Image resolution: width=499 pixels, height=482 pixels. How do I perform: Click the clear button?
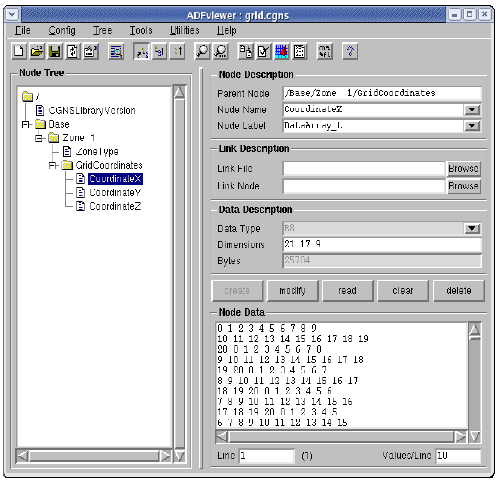point(403,291)
